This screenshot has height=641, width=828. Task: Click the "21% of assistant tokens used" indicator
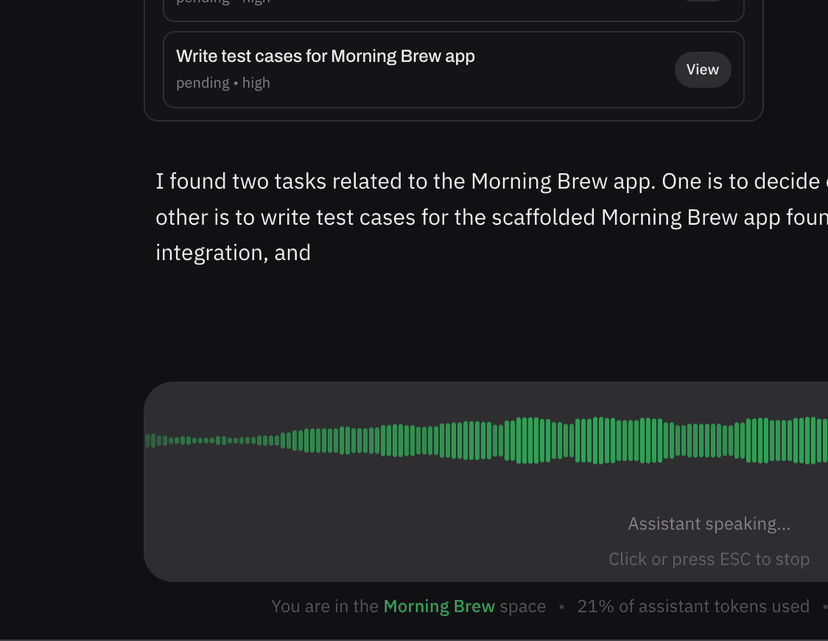coord(693,606)
